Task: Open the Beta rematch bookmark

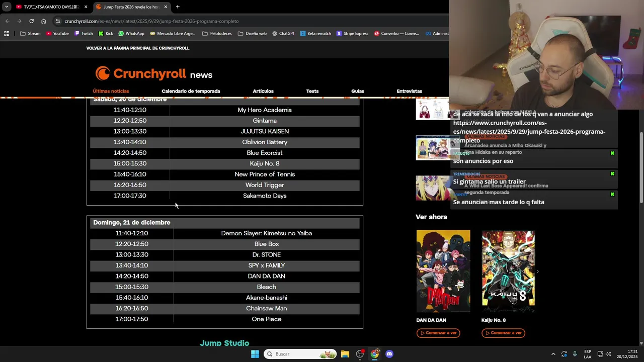Action: tap(315, 34)
